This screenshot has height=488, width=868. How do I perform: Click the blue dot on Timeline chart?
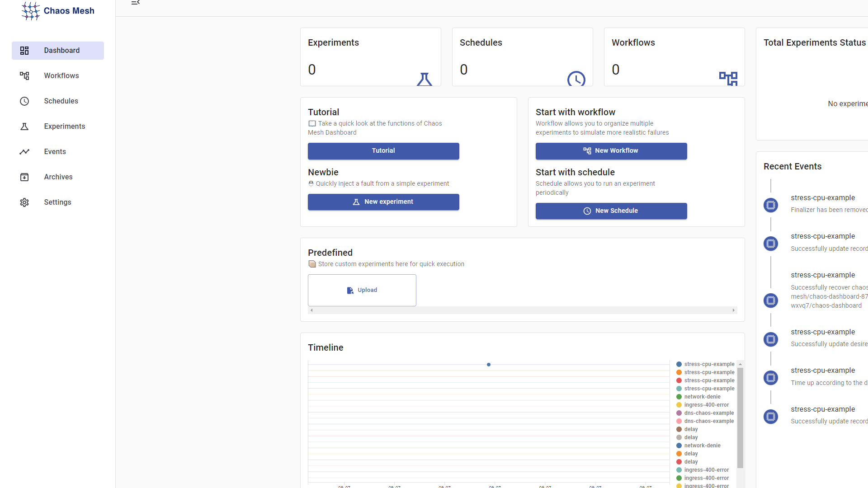coord(488,365)
